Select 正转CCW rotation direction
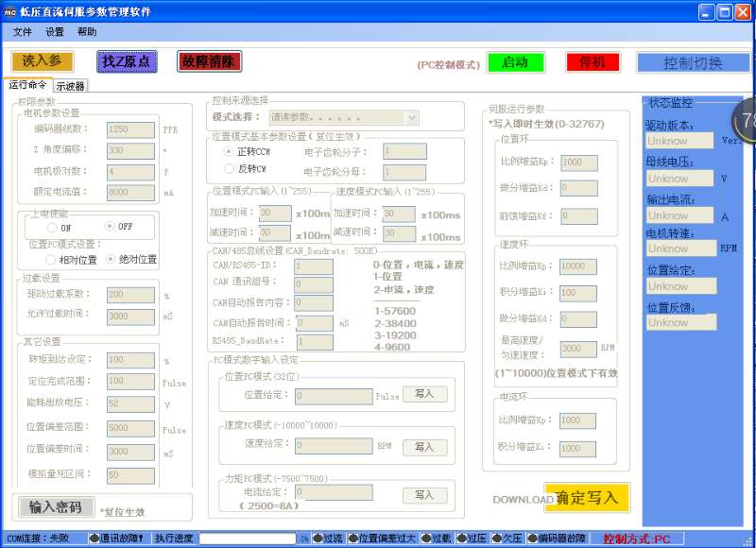 click(x=229, y=151)
